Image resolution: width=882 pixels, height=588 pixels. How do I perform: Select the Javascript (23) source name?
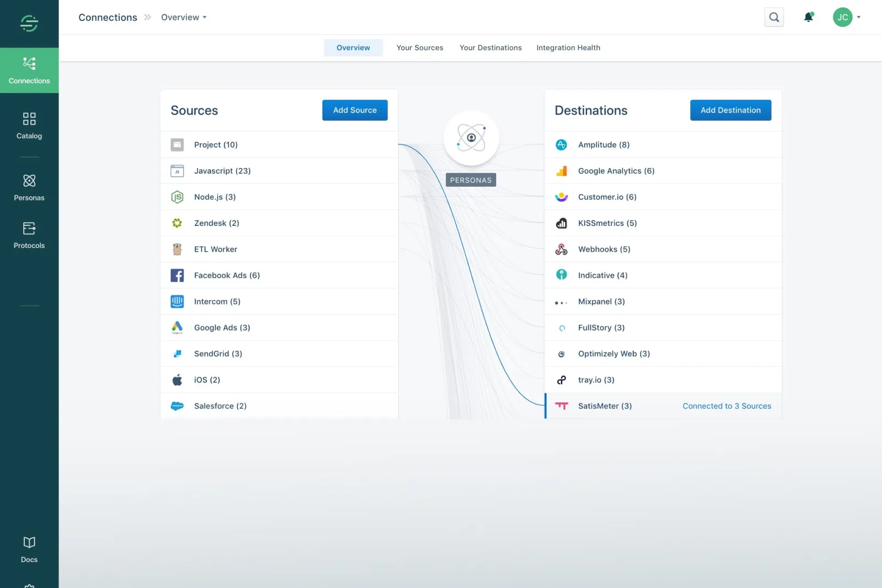coord(222,171)
